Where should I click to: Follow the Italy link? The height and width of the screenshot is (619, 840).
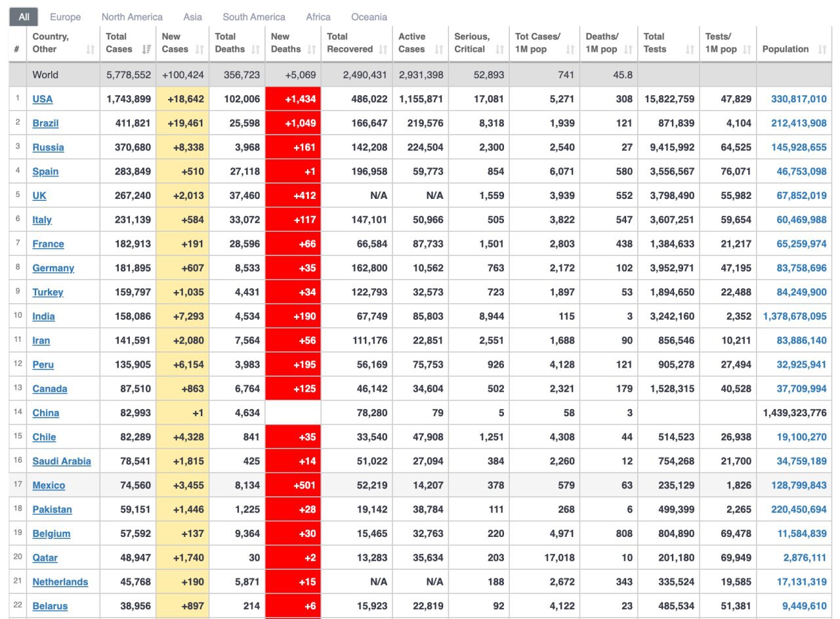click(x=42, y=220)
